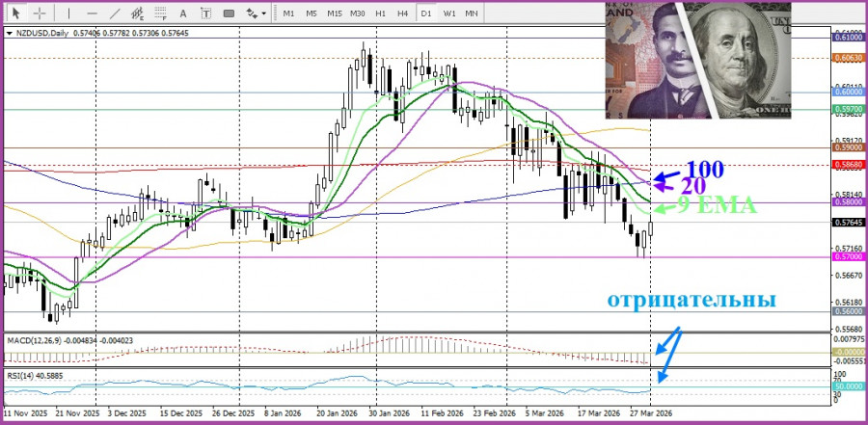The image size is (868, 425).
Task: Click the banknotes image in chart corner
Action: pyautogui.click(x=698, y=61)
